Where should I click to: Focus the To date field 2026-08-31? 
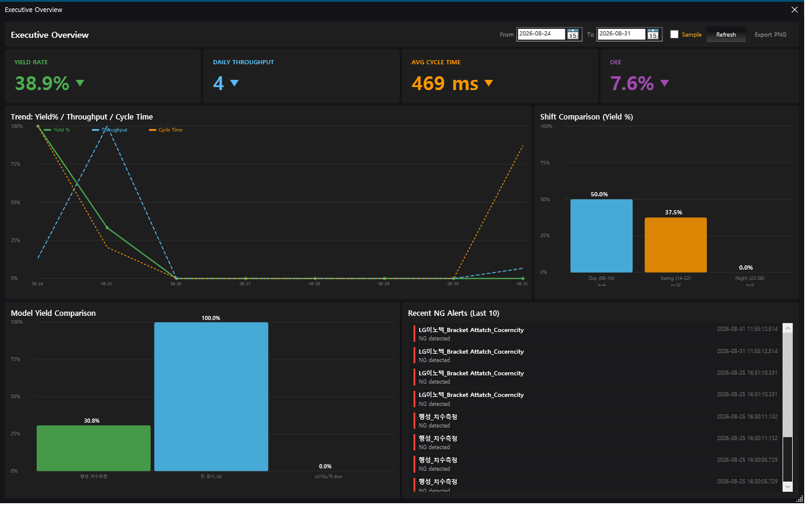point(621,34)
